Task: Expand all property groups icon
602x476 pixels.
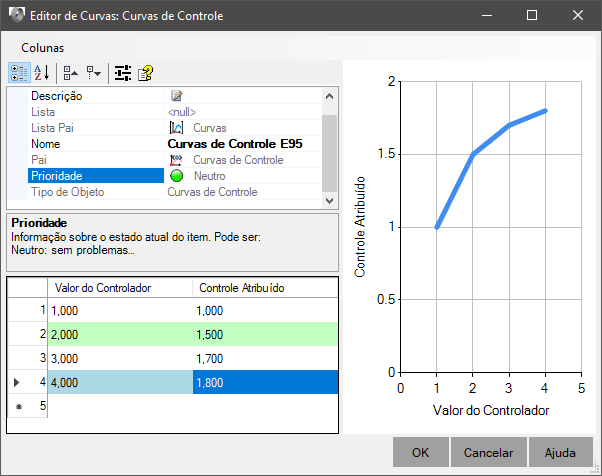Action: coord(93,73)
